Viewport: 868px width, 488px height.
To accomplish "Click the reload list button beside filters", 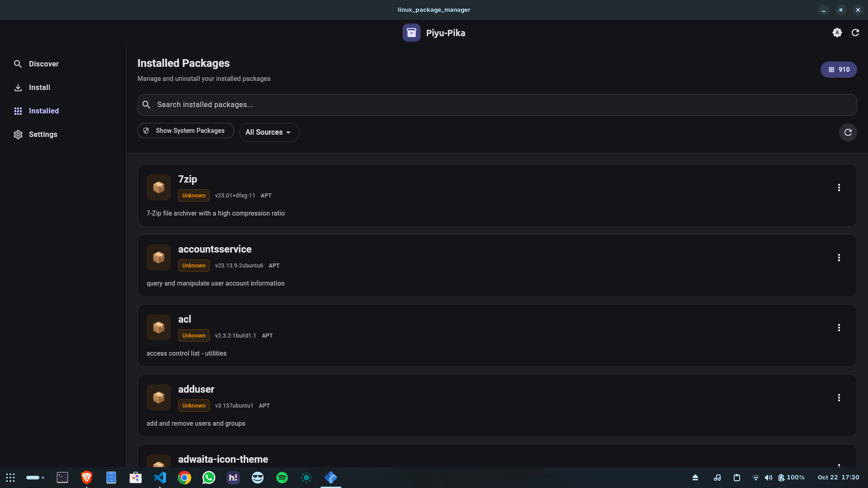I will point(848,132).
